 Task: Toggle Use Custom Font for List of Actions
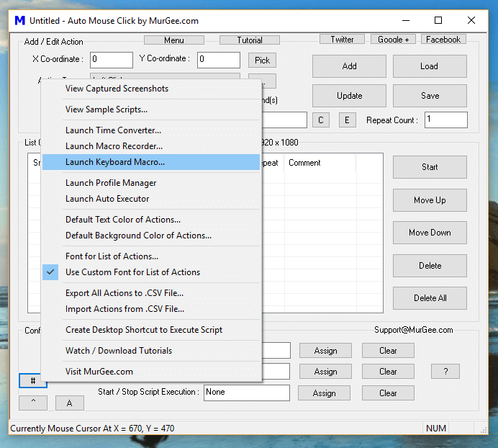[x=151, y=272]
